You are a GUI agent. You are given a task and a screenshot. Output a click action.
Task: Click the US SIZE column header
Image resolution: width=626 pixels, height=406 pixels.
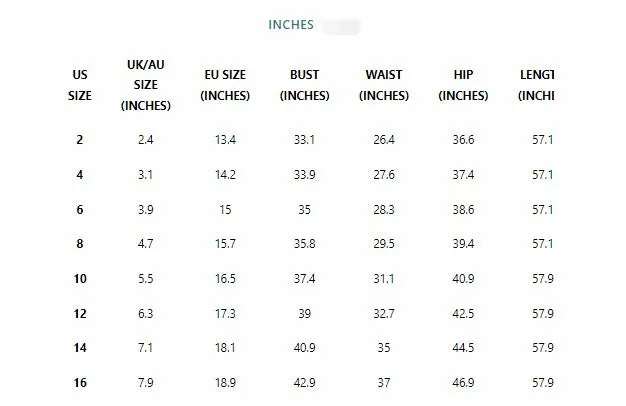[80, 85]
